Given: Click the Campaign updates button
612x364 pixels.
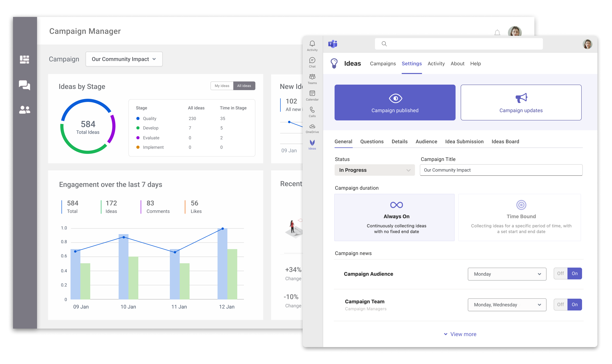Looking at the screenshot, I should pos(521,103).
